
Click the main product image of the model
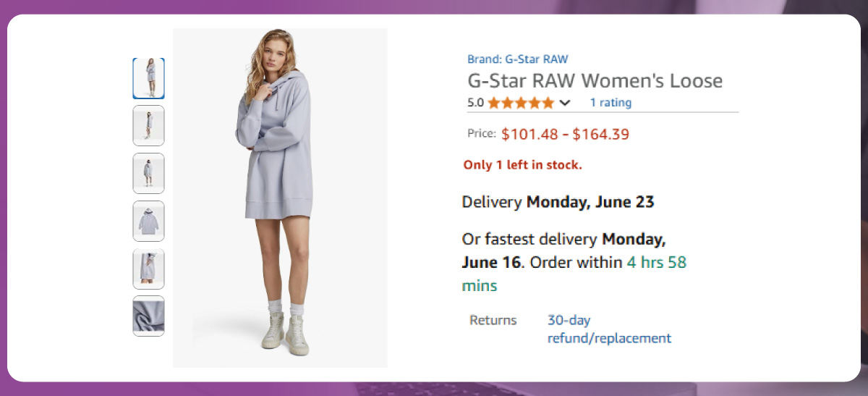coord(280,198)
